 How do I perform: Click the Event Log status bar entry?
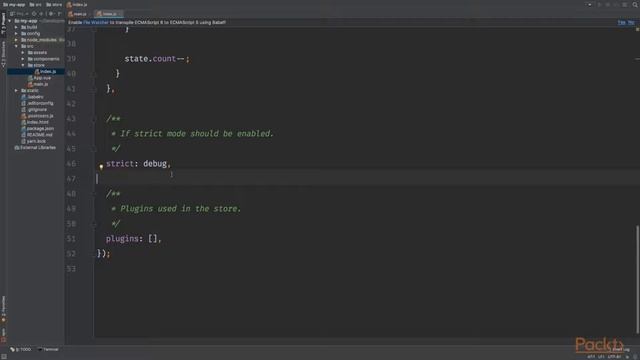[x=620, y=349]
